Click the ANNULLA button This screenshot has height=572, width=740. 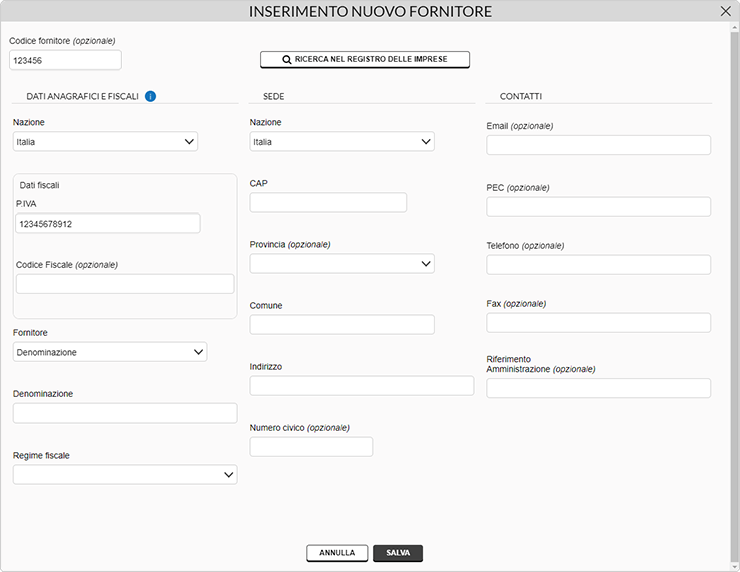(337, 553)
